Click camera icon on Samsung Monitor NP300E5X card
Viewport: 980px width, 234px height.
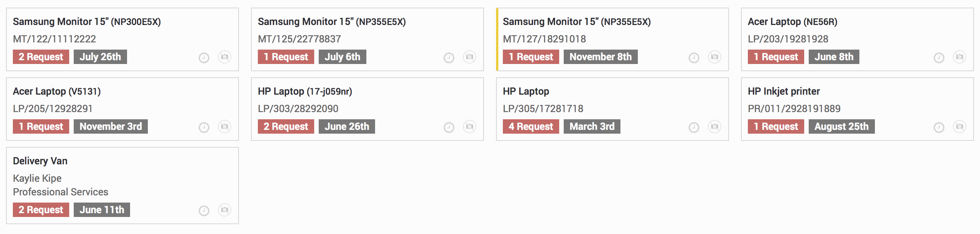(225, 57)
